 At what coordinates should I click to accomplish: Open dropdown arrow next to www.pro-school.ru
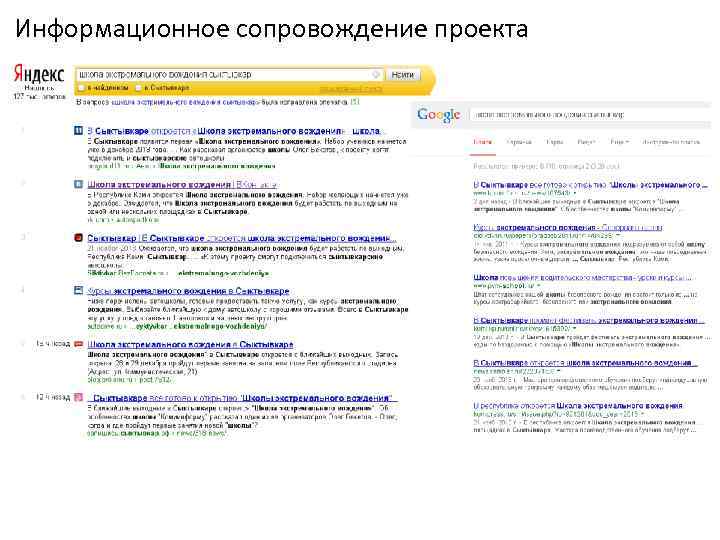[539, 286]
